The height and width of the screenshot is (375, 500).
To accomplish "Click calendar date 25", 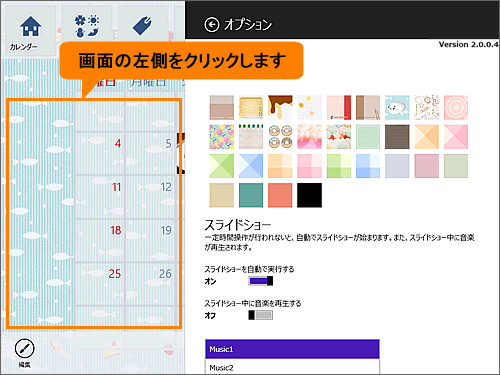I will click(115, 274).
